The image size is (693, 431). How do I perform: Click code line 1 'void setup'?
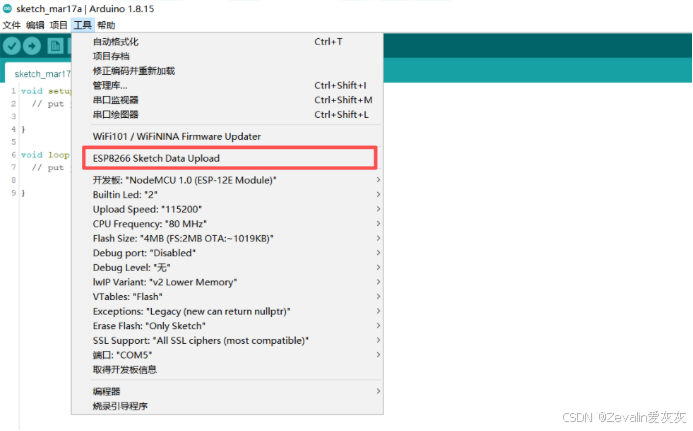point(46,91)
